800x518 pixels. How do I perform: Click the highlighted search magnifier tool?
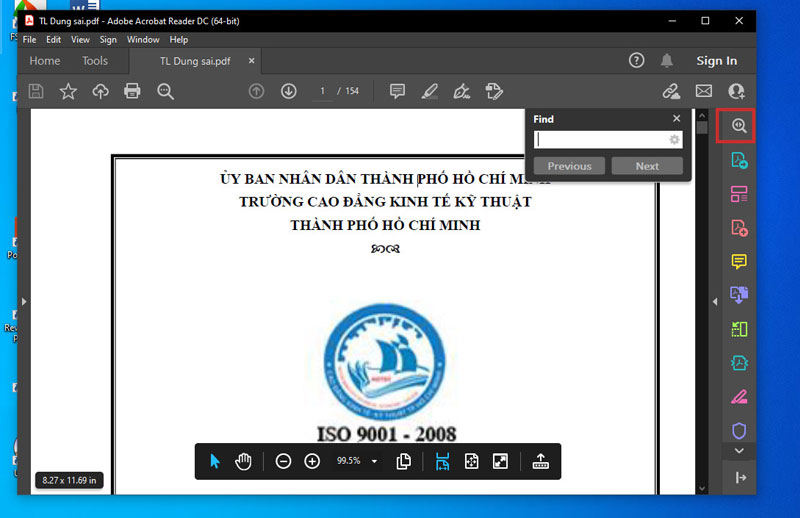coord(739,126)
